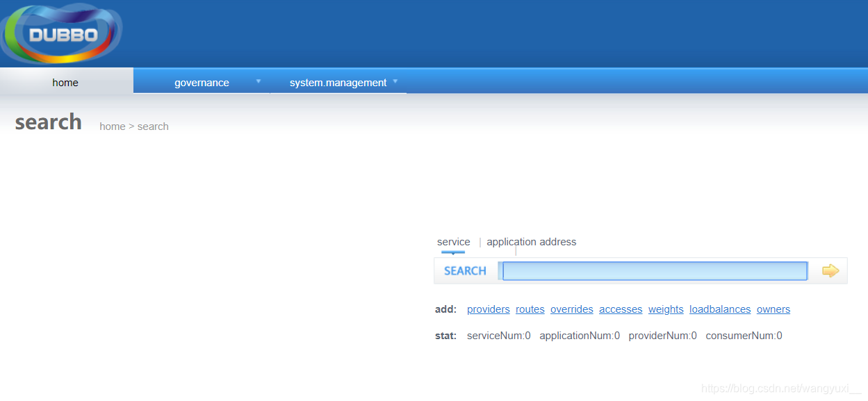868x401 pixels.
Task: Click the providerNum:0 stat
Action: click(x=663, y=336)
